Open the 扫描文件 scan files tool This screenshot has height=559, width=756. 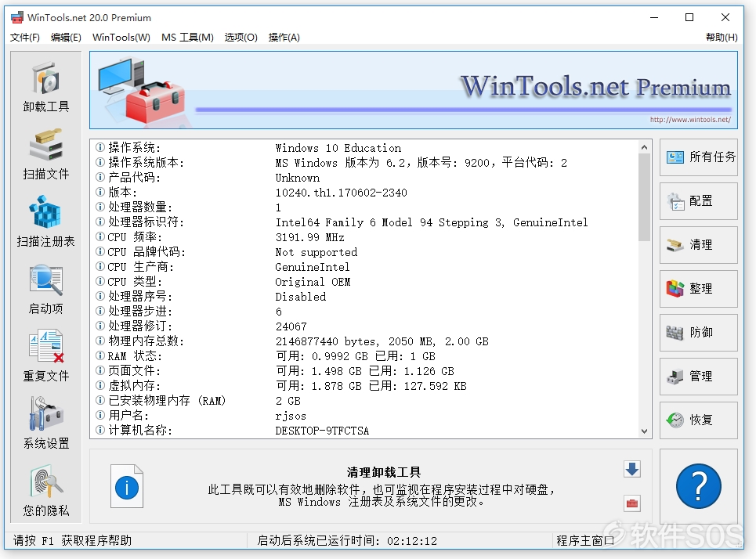coord(45,154)
